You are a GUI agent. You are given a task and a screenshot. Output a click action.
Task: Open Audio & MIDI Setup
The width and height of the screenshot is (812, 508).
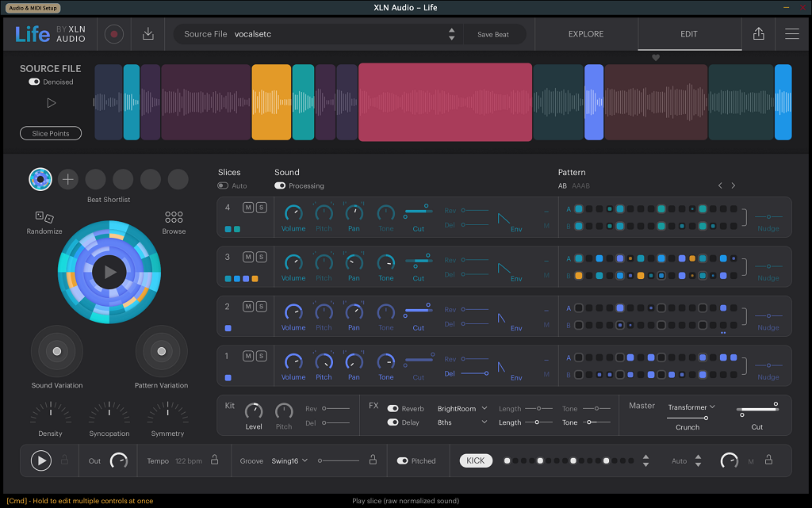(x=33, y=8)
